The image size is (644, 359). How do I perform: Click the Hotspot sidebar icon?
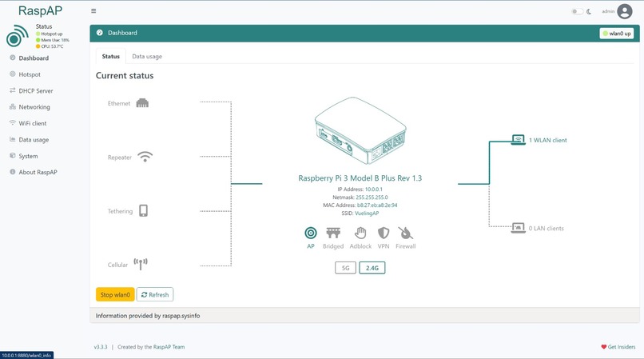point(12,74)
